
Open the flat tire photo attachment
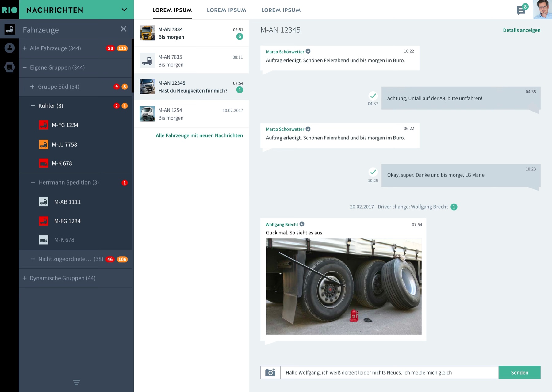click(344, 286)
